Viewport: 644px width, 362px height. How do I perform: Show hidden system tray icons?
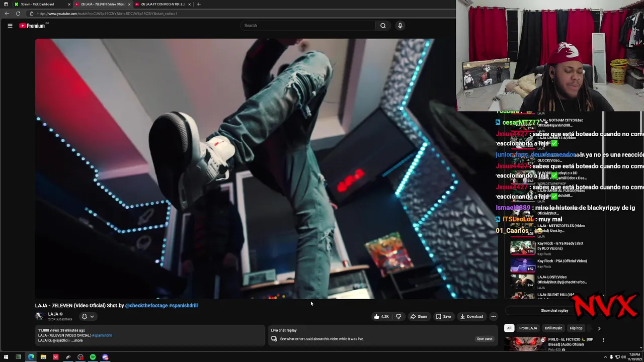pos(606,357)
